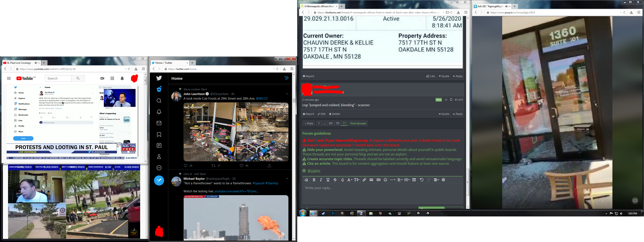The image size is (644, 242).
Task: Click Delete on the scanner post
Action: pos(335,114)
